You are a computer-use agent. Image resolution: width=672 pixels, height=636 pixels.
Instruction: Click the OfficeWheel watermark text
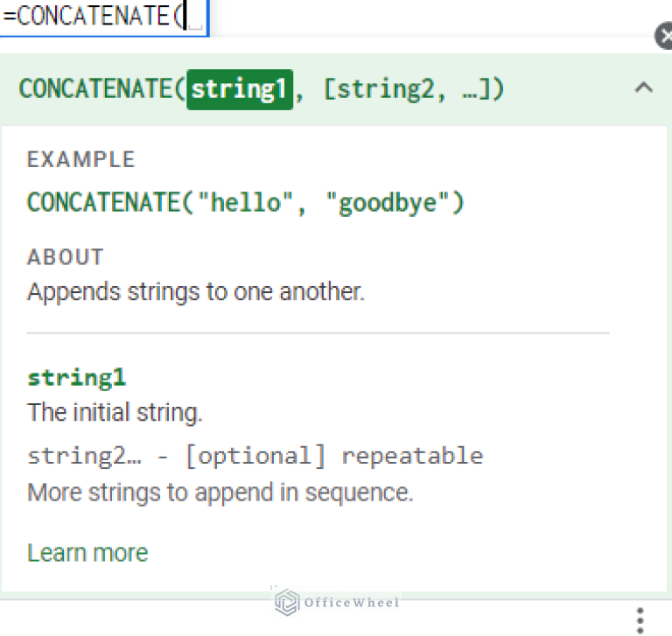click(x=352, y=602)
